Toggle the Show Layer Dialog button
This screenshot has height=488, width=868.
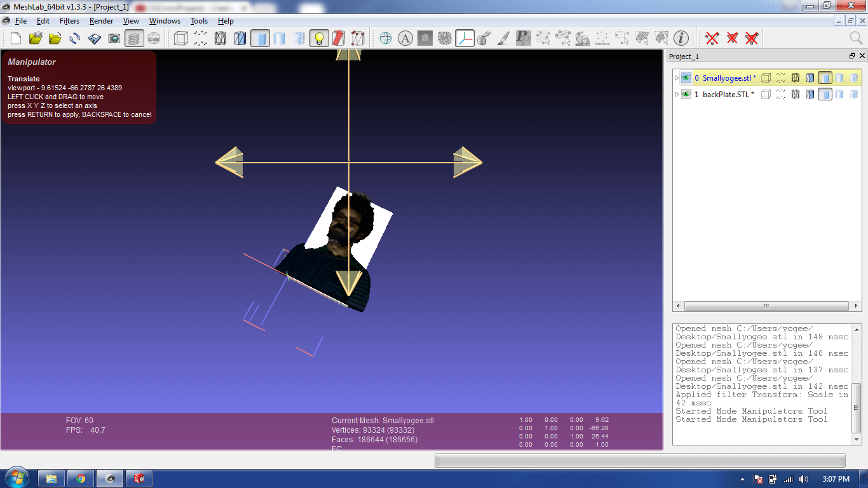pyautogui.click(x=133, y=39)
